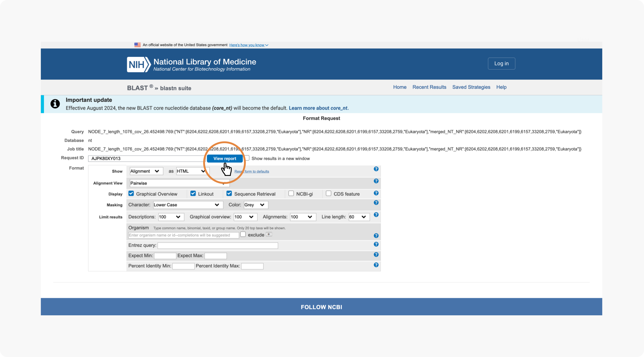
Task: Open the Descriptions limit dropdown
Action: coord(171,217)
